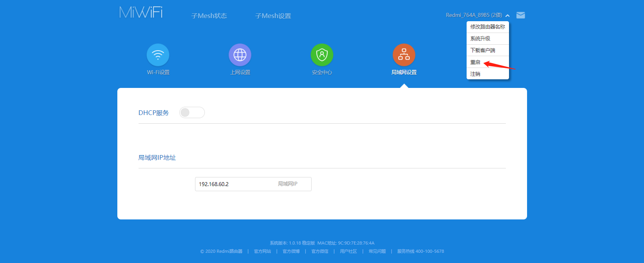The image size is (644, 263).
Task: Open Wi-Fi settings icon
Action: tap(158, 55)
